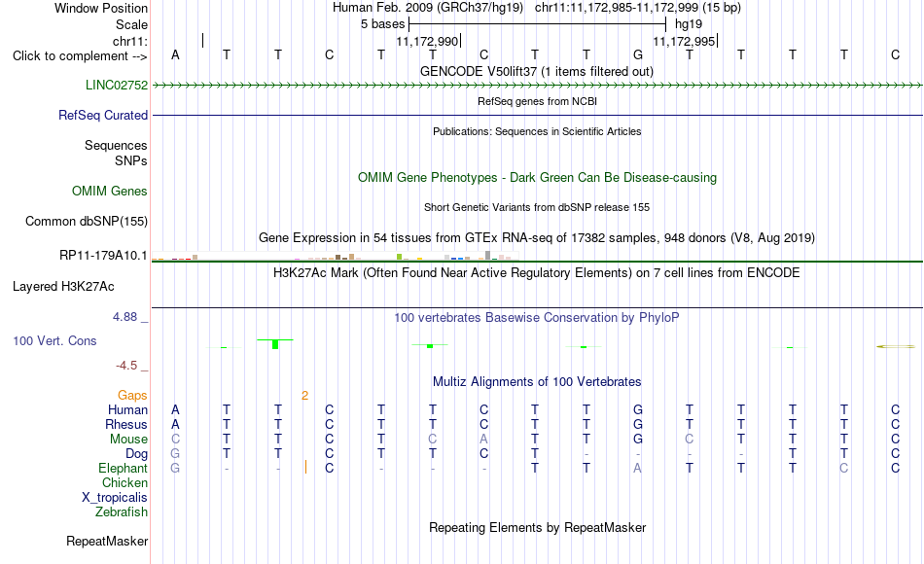Click the OMIM Gene Phenotypes title

click(538, 177)
